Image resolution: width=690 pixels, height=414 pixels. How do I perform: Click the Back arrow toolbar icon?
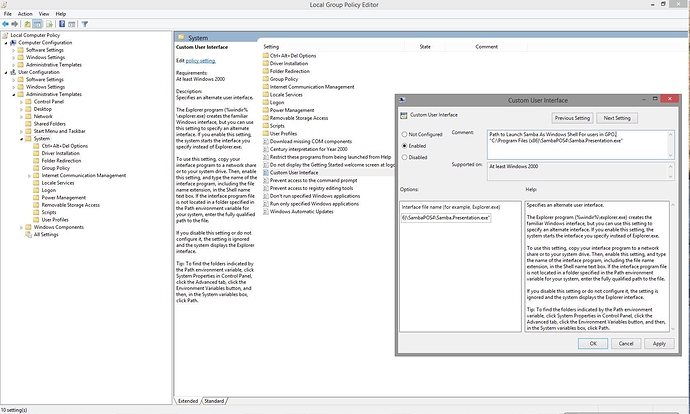(x=5, y=24)
